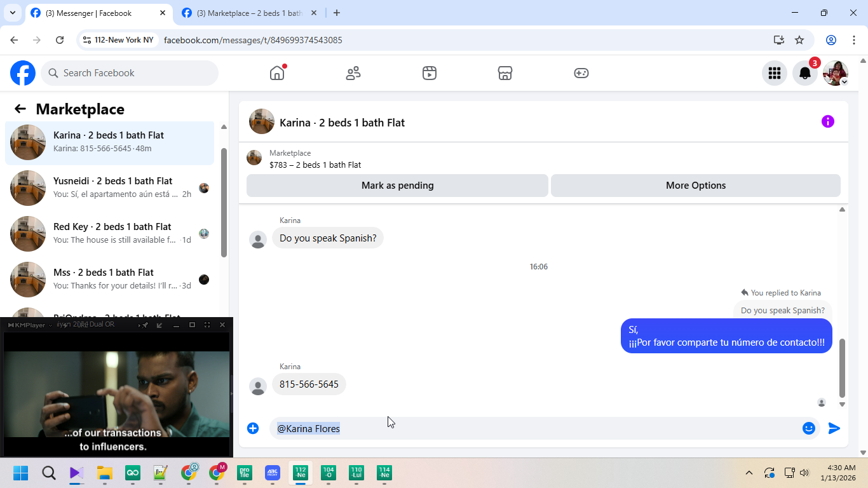Open the $783 – 2 beds 1 bath Flat listing

315,165
